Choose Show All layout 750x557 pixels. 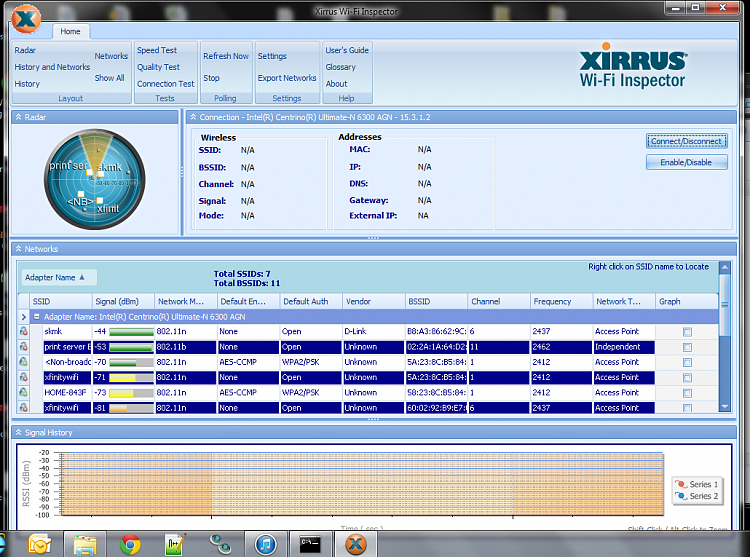click(x=109, y=78)
